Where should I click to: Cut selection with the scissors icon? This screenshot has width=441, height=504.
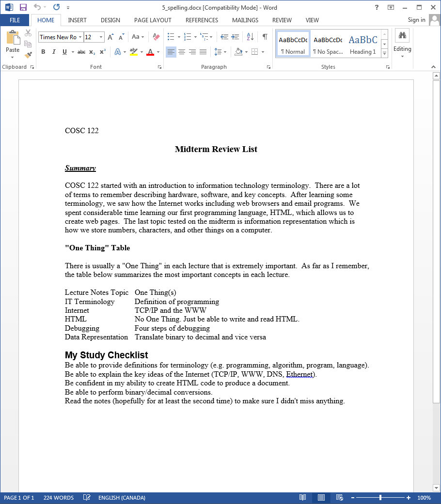point(28,33)
